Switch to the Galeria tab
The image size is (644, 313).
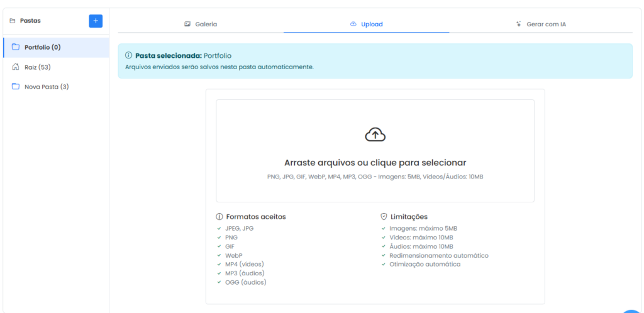(x=206, y=24)
